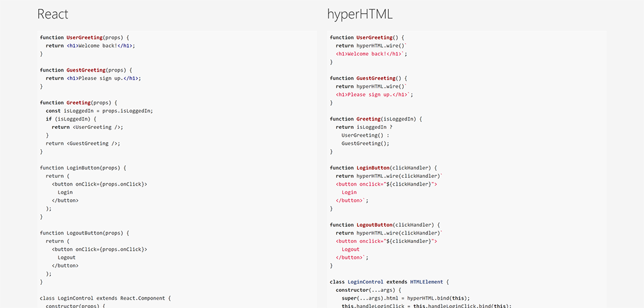644x308 pixels.
Task: Click "function Greeting(isLoggedIn) {" line
Action: [376, 119]
